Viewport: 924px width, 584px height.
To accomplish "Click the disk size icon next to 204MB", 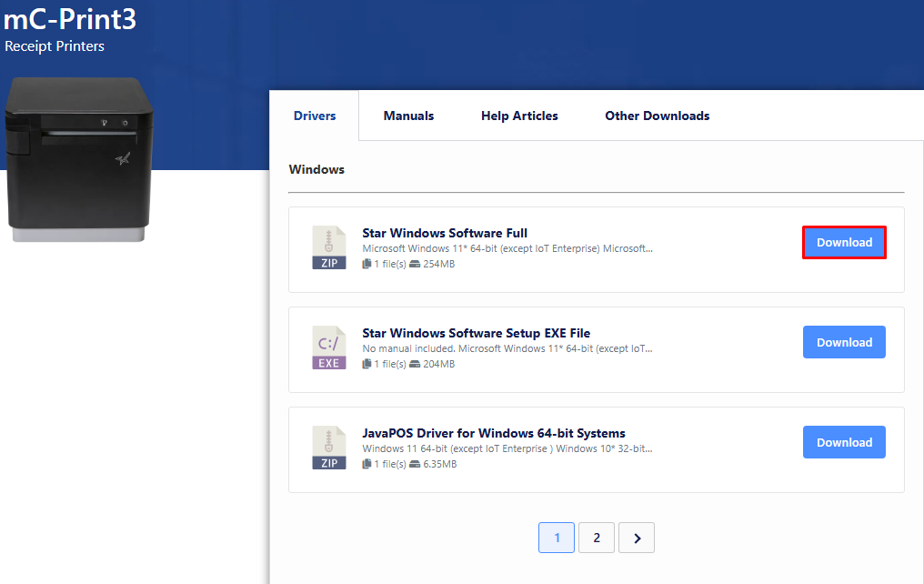I will click(415, 365).
